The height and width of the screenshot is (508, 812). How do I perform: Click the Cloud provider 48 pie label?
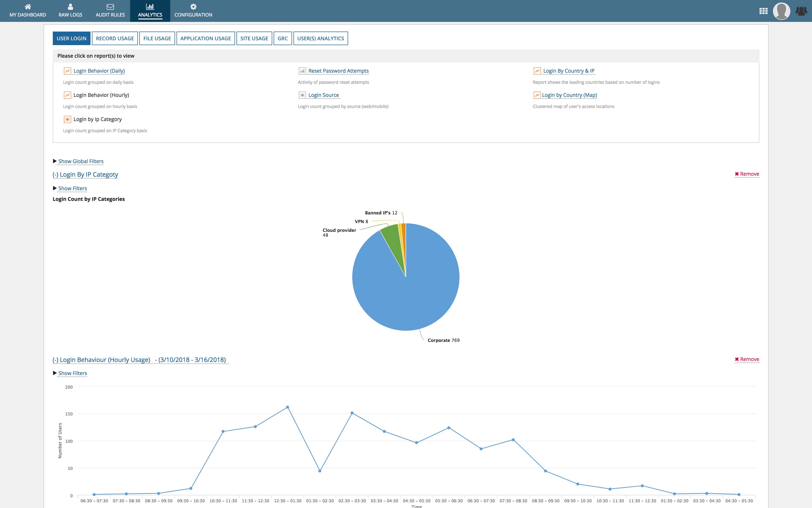tap(339, 232)
